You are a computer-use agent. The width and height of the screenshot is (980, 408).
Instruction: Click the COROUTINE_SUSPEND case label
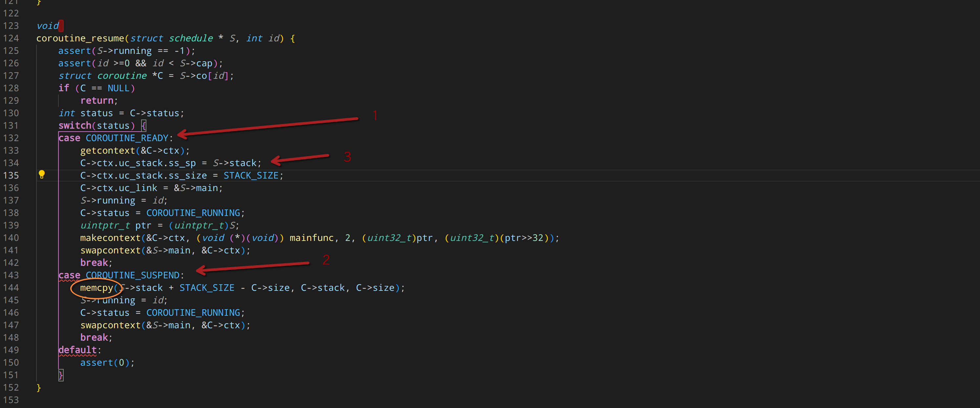[132, 275]
